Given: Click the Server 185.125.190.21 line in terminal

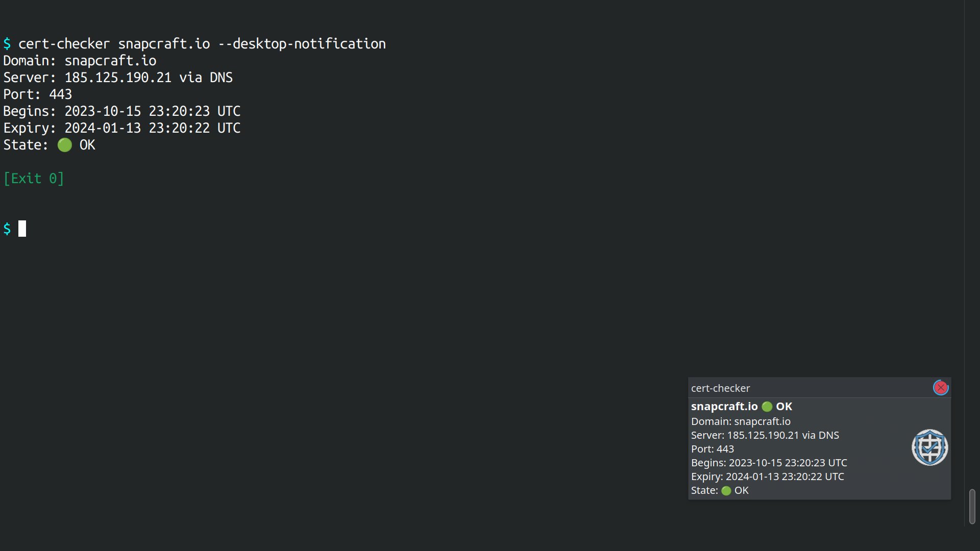Looking at the screenshot, I should [118, 77].
